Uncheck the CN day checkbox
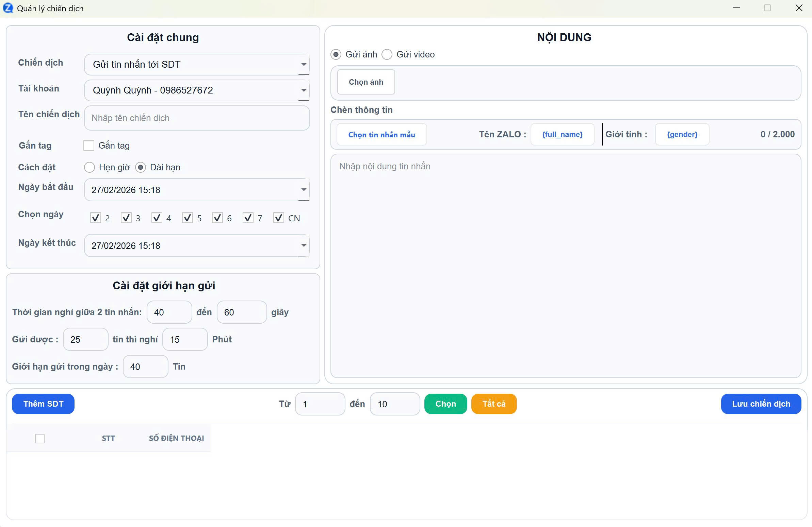Screen dimensions: 812x527 (x=278, y=218)
